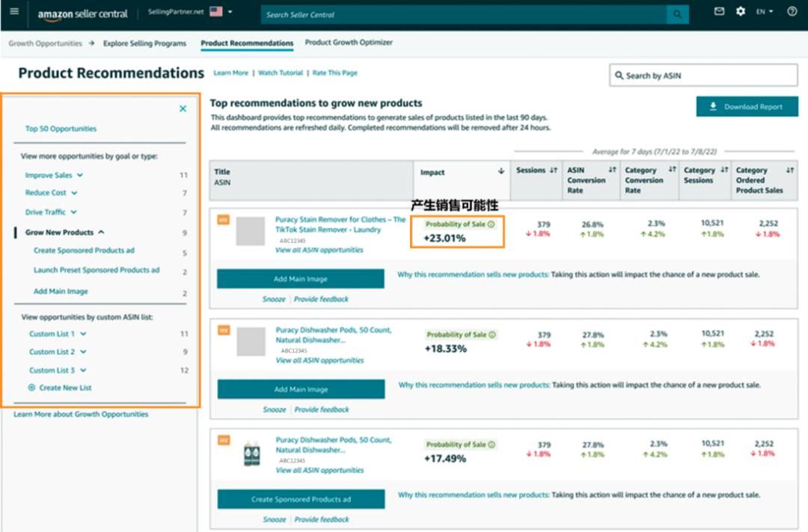
Task: Sort by Category Conversion Rate column
Action: click(672, 169)
